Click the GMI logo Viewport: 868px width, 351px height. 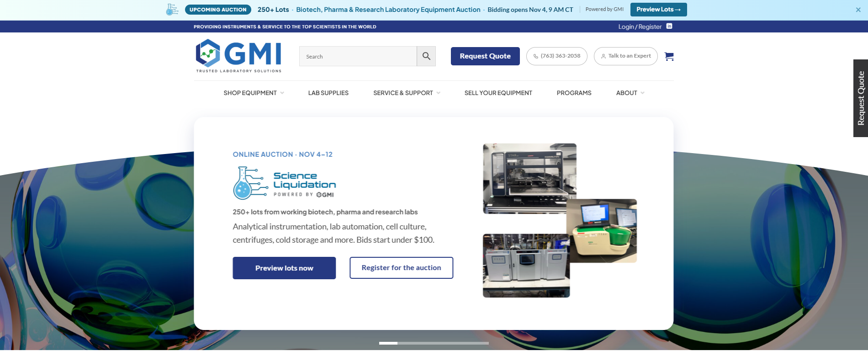point(238,56)
